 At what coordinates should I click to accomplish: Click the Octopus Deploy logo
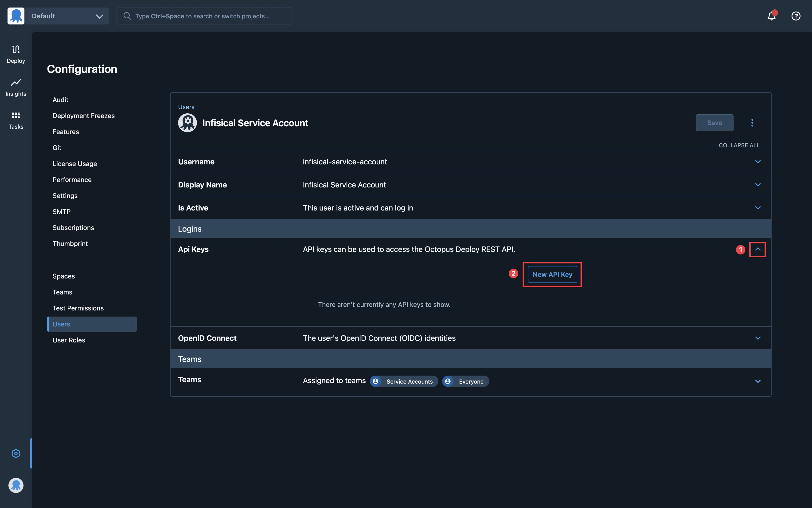pos(16,16)
